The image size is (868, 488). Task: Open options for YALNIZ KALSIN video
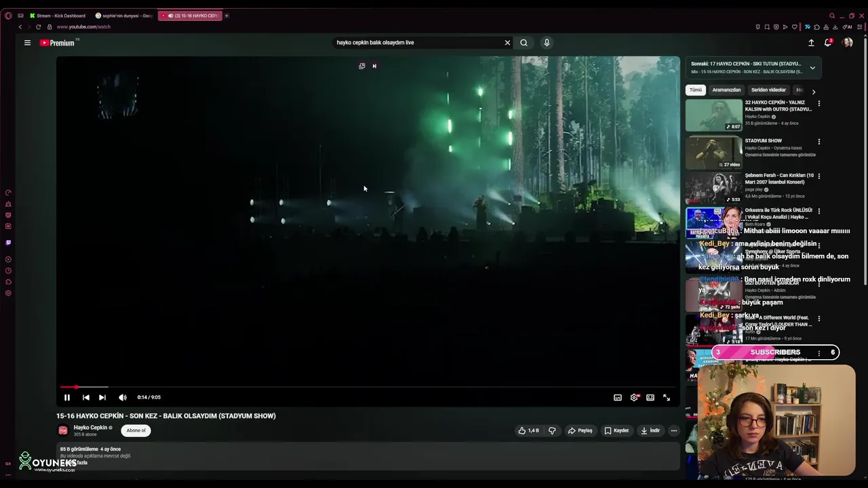click(819, 104)
